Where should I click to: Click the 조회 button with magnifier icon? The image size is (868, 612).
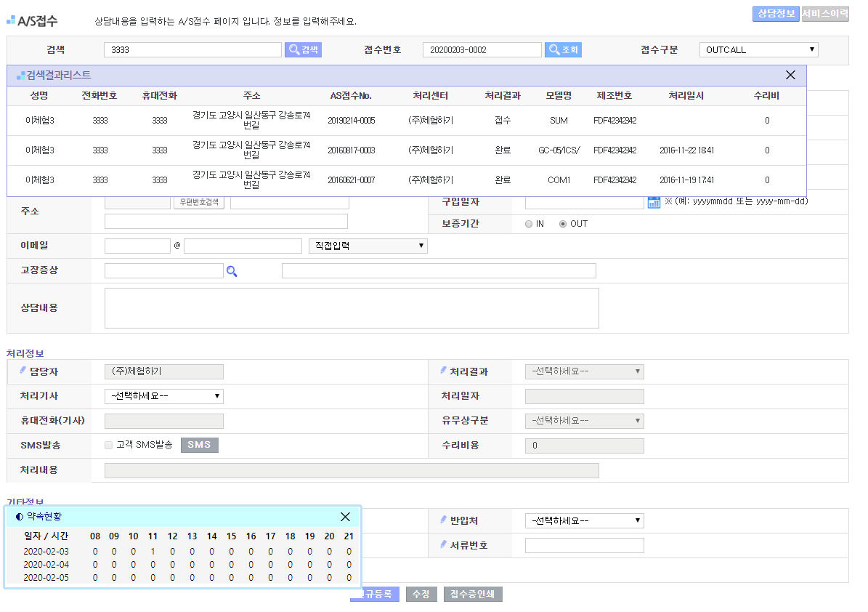pos(563,49)
